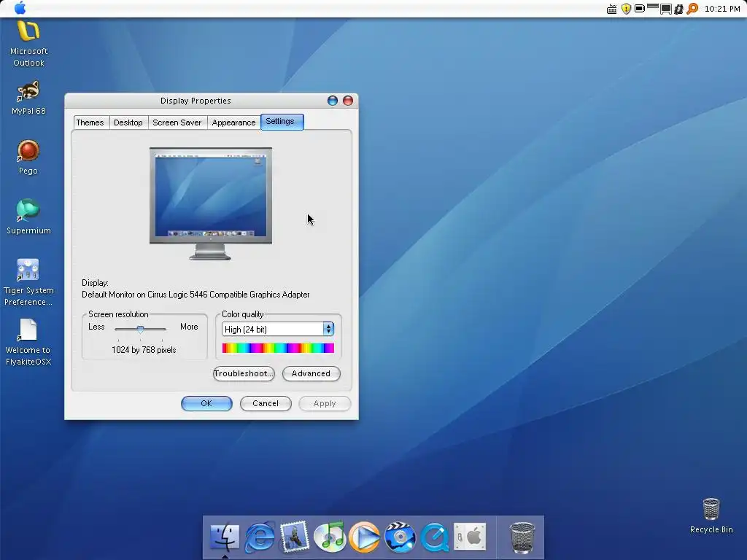Switch to the Desktop tab
The image size is (747, 560).
click(128, 122)
